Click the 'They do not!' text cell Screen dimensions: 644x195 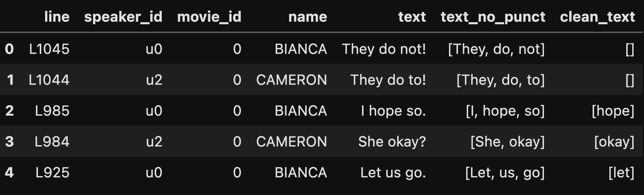click(384, 49)
